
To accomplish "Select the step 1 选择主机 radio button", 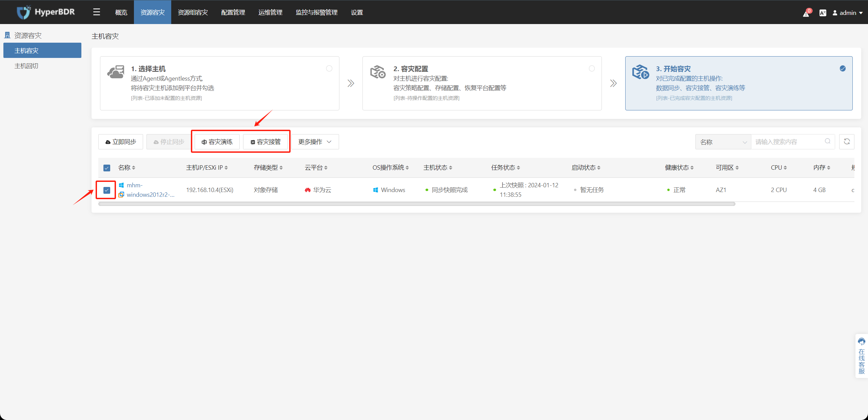I will [329, 68].
